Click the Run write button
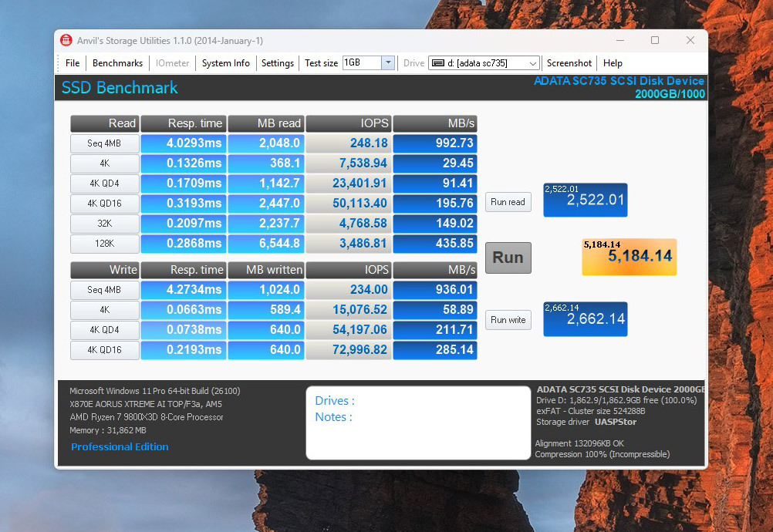The image size is (773, 532). pyautogui.click(x=508, y=320)
